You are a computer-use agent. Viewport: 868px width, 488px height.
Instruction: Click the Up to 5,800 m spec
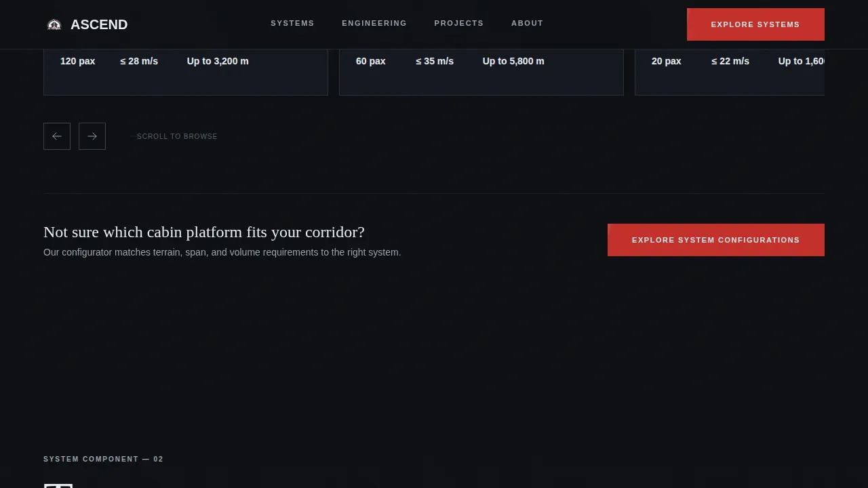513,61
